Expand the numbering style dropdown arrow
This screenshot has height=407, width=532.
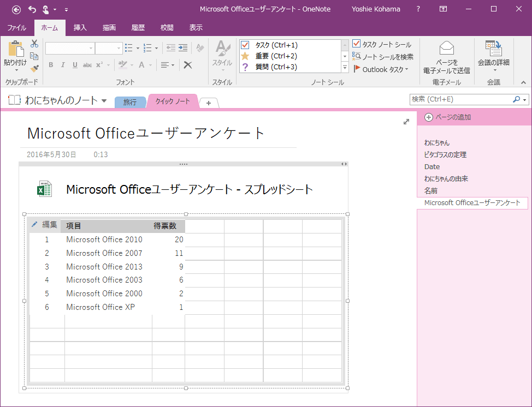click(x=156, y=48)
